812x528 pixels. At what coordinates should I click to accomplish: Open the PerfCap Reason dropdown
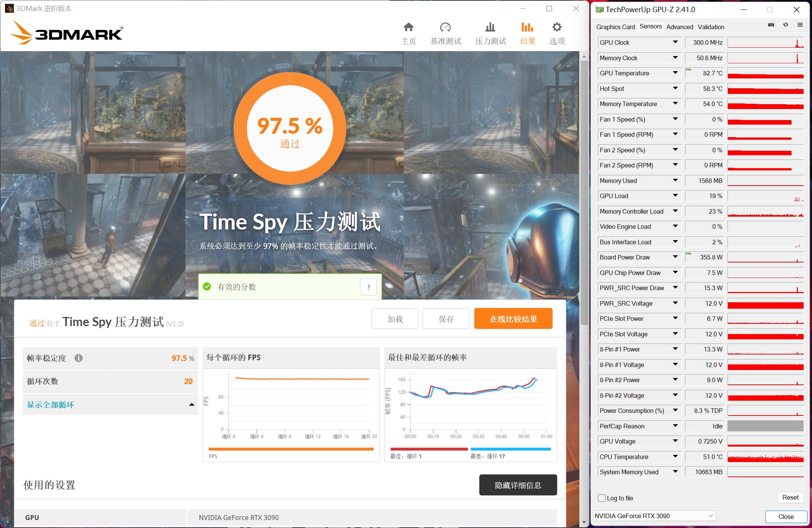pos(676,426)
